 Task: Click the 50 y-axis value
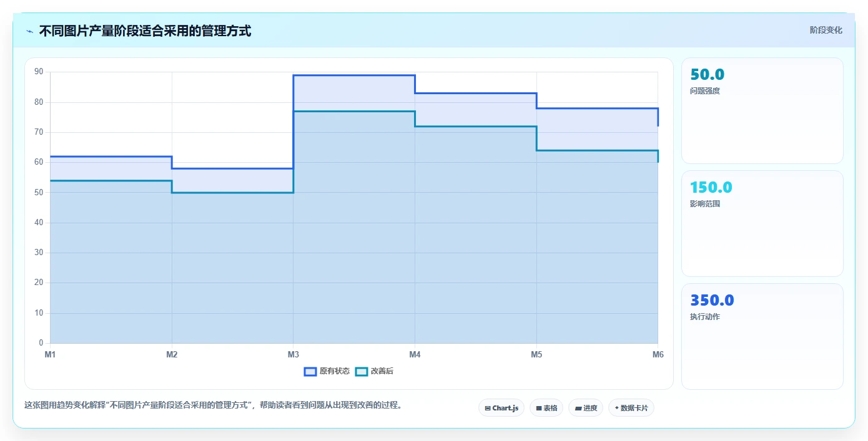tap(39, 192)
